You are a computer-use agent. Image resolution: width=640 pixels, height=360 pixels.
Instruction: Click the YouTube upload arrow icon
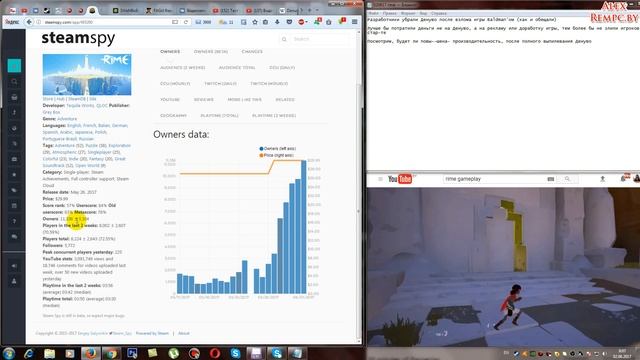(x=602, y=179)
